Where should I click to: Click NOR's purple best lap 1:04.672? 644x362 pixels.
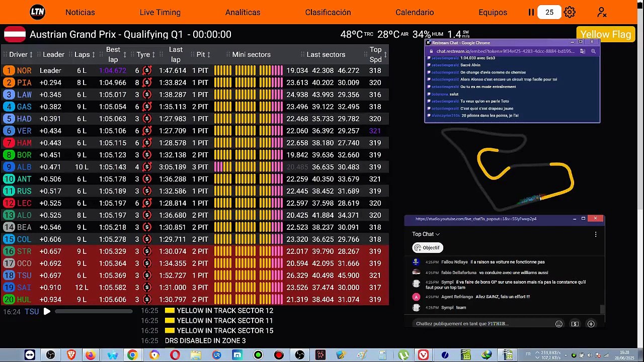[113, 70]
